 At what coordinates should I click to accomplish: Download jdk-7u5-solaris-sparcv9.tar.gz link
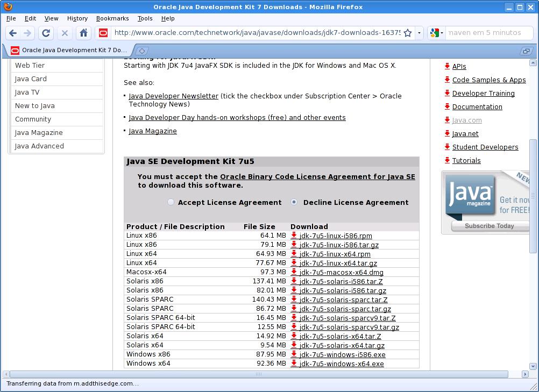click(349, 327)
